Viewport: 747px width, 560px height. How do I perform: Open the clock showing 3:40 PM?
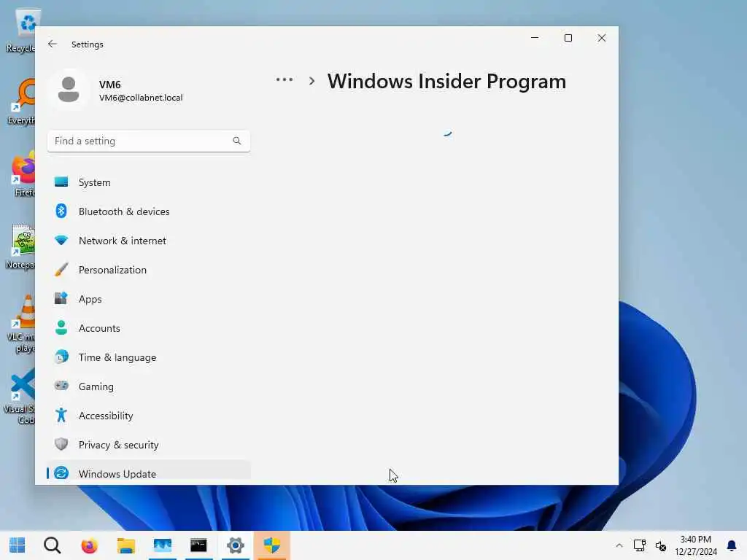[x=695, y=545]
